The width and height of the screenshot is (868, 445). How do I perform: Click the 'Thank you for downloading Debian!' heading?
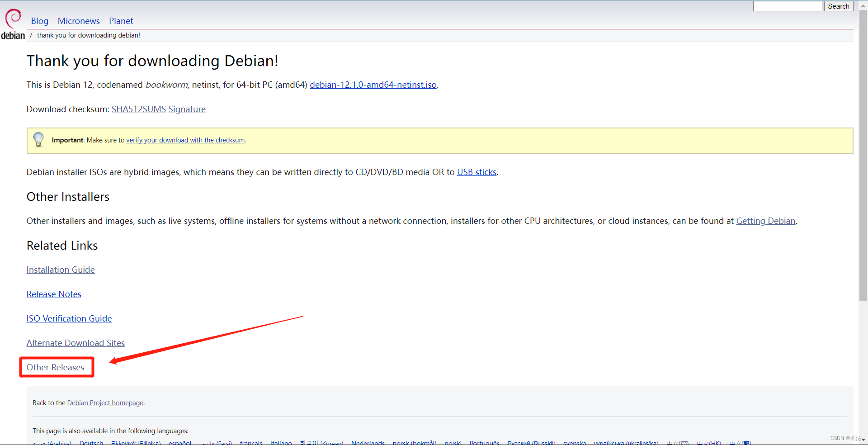click(152, 61)
